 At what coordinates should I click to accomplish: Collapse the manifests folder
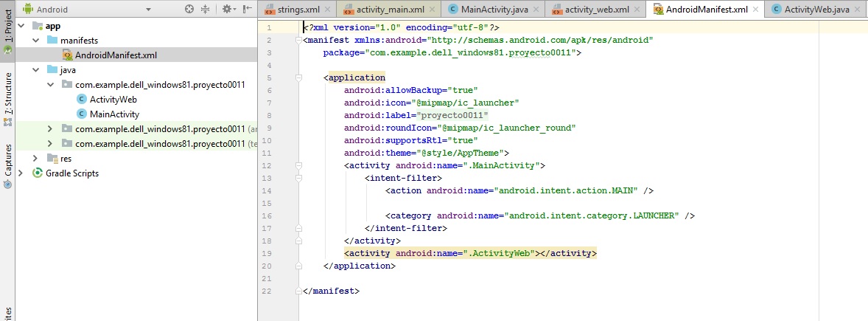[35, 41]
